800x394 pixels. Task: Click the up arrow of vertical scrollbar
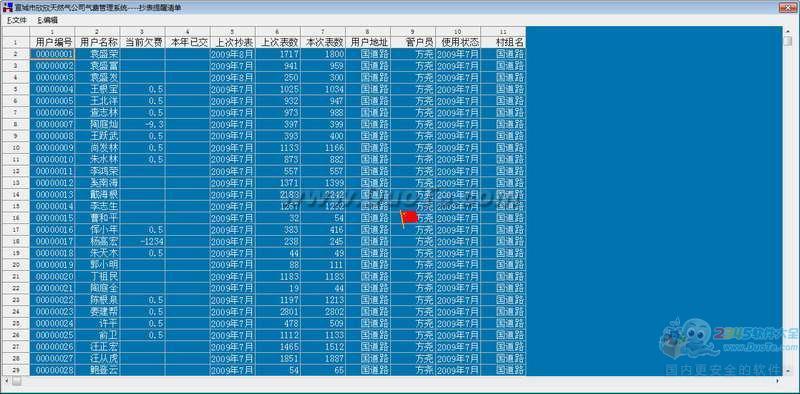click(x=787, y=31)
